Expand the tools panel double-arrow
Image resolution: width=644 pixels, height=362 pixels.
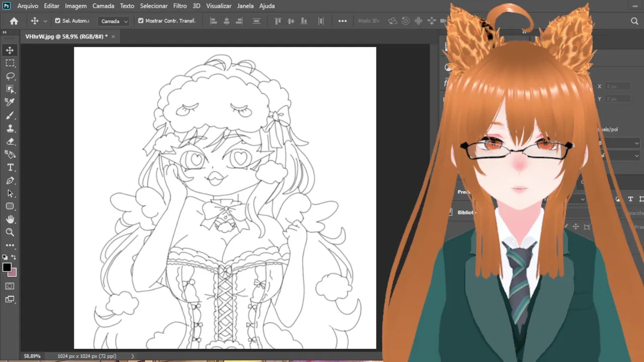(x=4, y=32)
